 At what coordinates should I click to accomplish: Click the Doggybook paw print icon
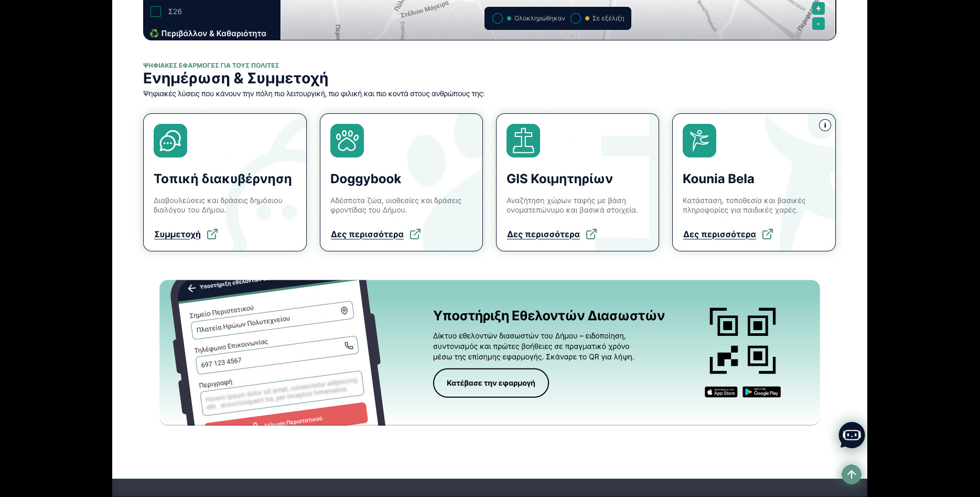click(x=347, y=141)
